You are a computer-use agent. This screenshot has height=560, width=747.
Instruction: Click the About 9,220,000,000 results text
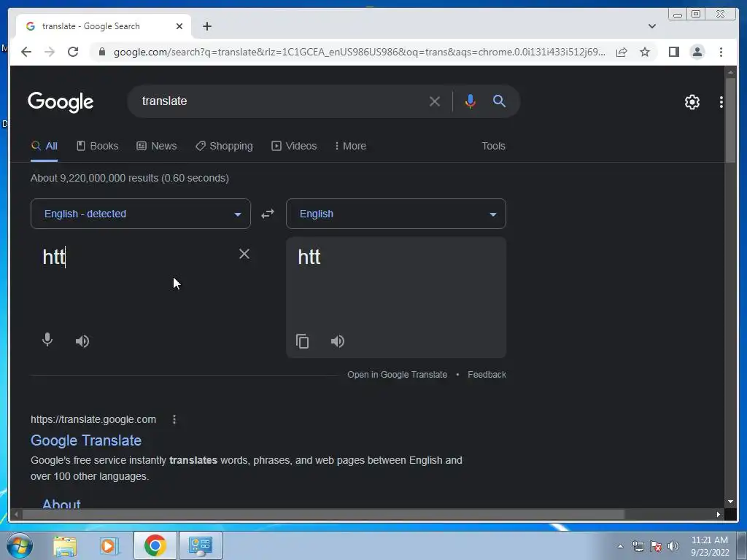tap(130, 178)
